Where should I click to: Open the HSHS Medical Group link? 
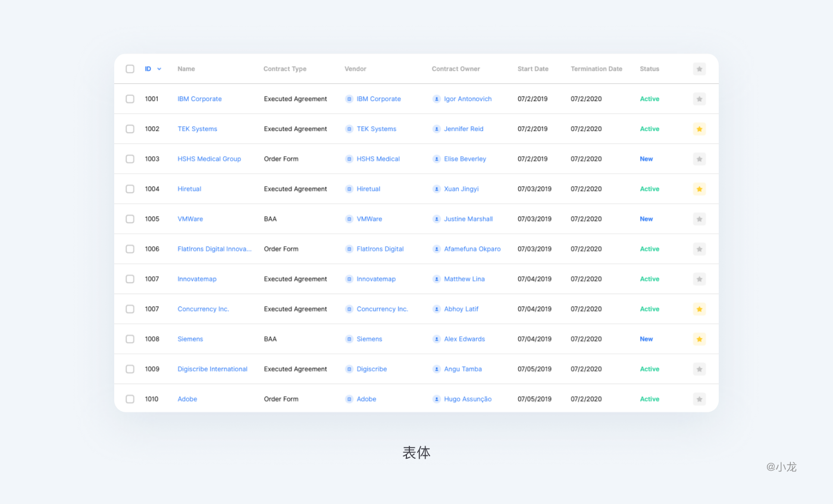[209, 159]
